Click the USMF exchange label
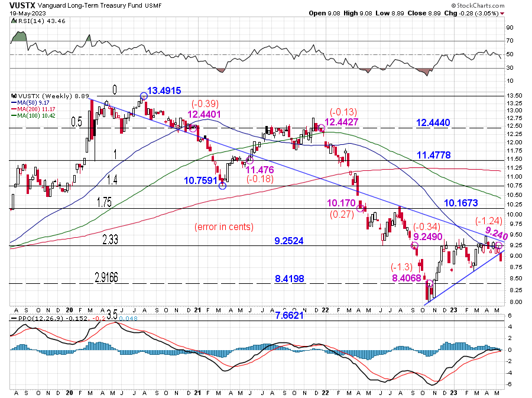The width and height of the screenshot is (532, 398). (x=153, y=6)
